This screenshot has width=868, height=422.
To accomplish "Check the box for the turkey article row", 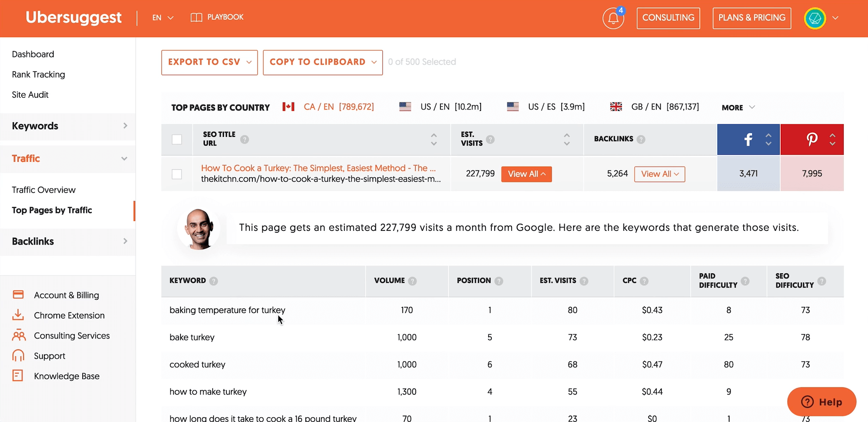I will pos(177,174).
